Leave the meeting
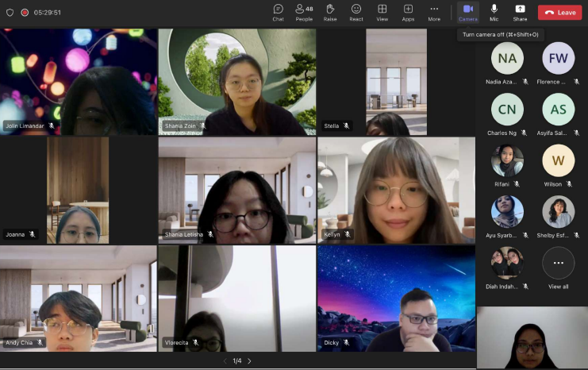588x370 pixels. click(x=559, y=12)
